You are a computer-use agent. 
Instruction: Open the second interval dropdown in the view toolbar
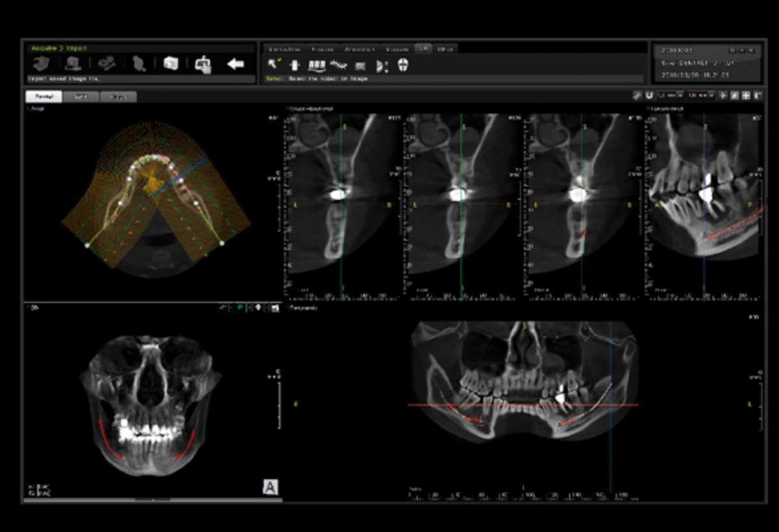click(x=701, y=96)
